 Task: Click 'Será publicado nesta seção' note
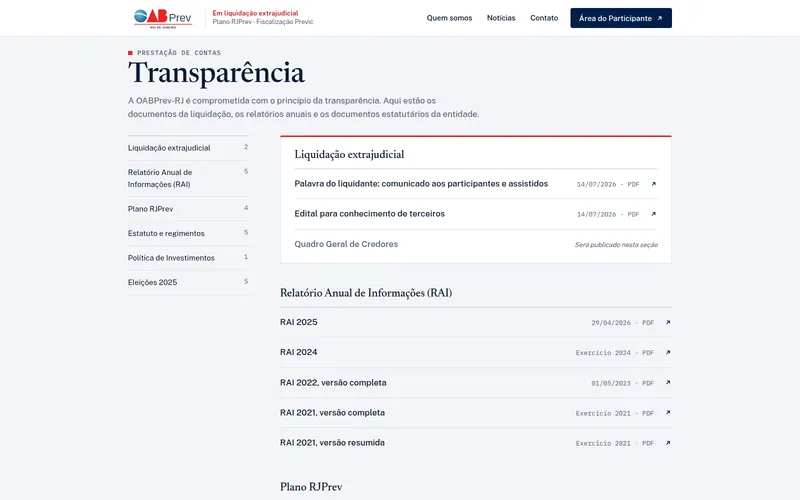click(616, 245)
